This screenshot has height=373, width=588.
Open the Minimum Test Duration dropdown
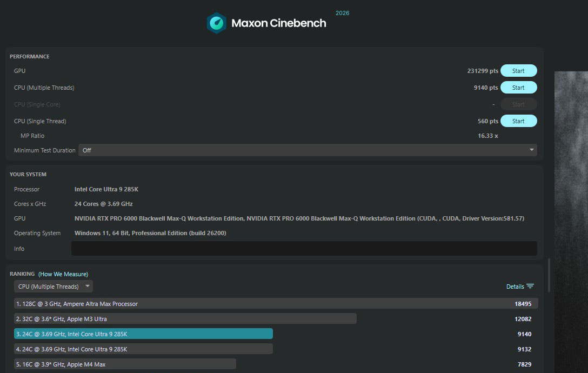click(x=308, y=150)
